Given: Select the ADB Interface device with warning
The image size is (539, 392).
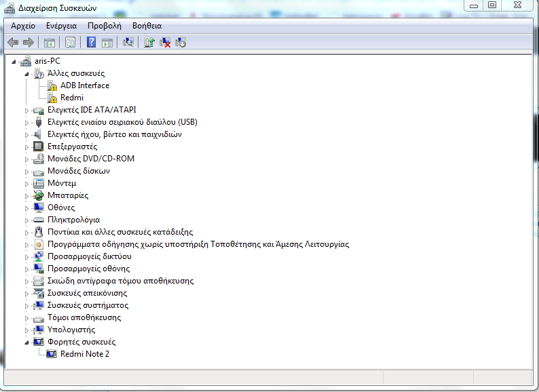Looking at the screenshot, I should tap(84, 85).
